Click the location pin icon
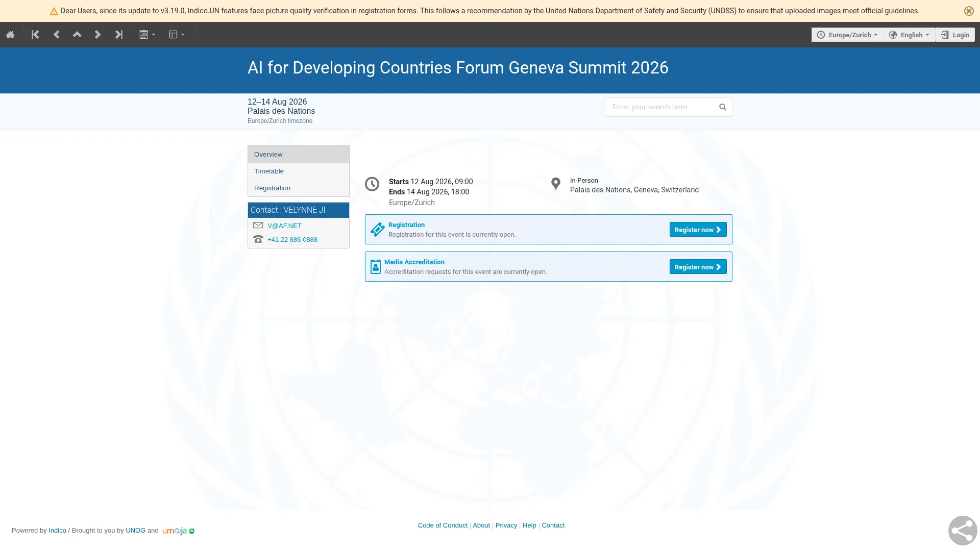 click(x=556, y=184)
